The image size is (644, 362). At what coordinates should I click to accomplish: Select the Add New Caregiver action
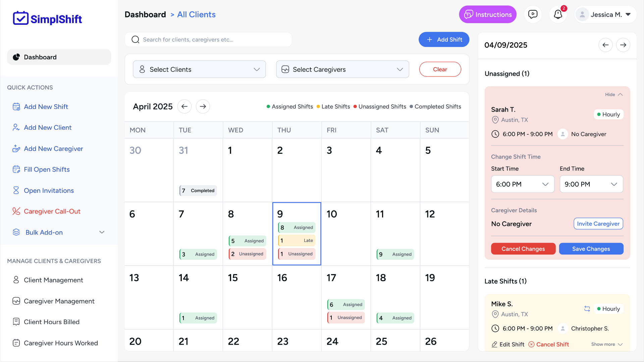point(53,148)
